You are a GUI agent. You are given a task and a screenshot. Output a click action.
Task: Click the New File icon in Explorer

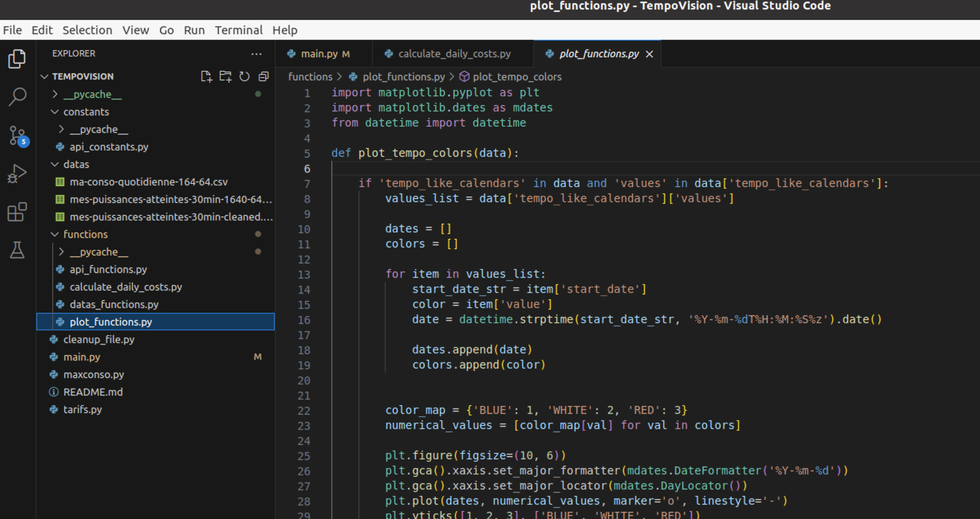(206, 76)
